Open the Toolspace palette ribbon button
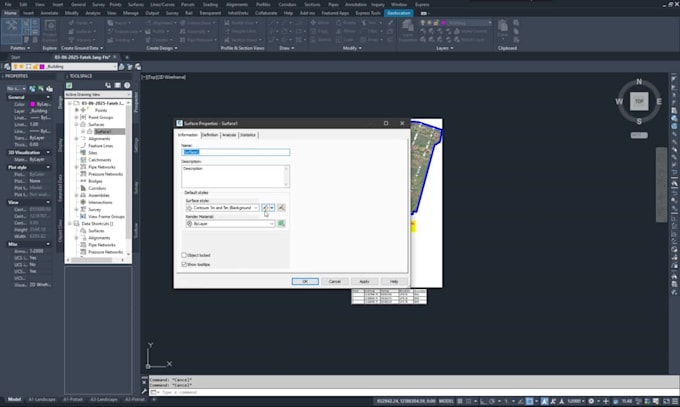 click(12, 31)
